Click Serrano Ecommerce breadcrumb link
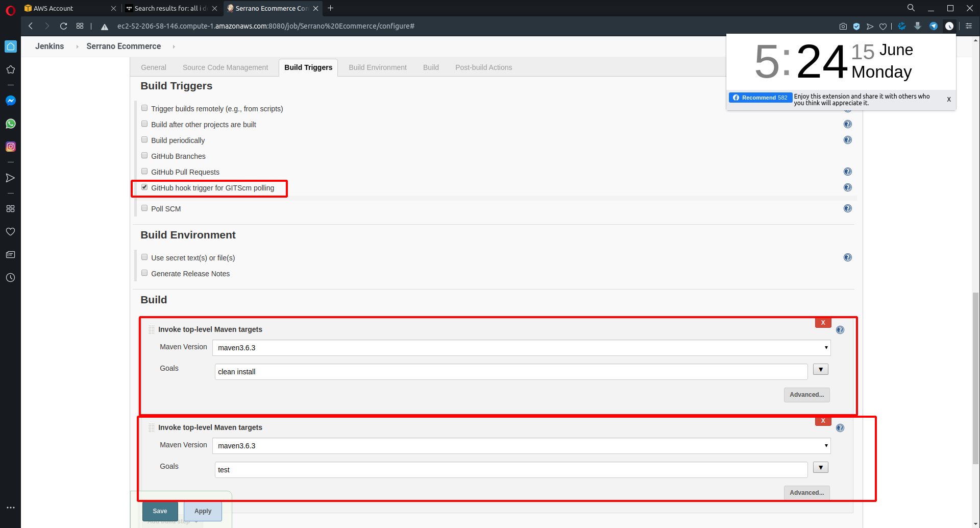The height and width of the screenshot is (528, 980). 124,46
